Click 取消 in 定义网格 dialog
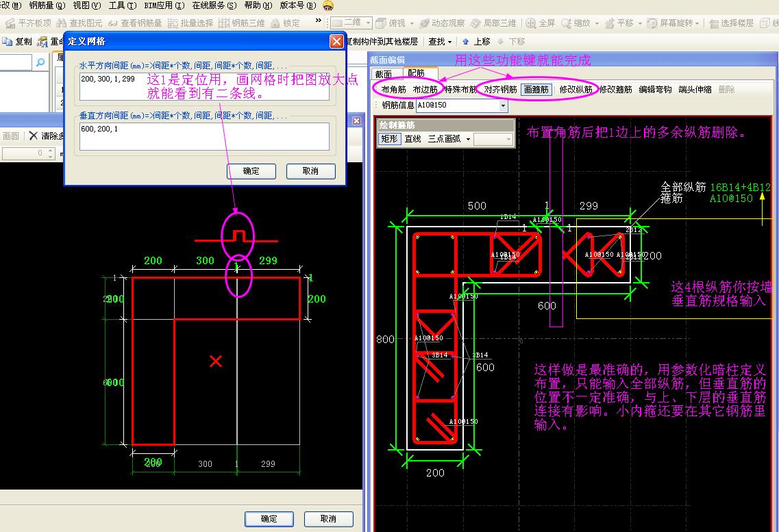Screen dimensions: 779x532 coord(310,171)
